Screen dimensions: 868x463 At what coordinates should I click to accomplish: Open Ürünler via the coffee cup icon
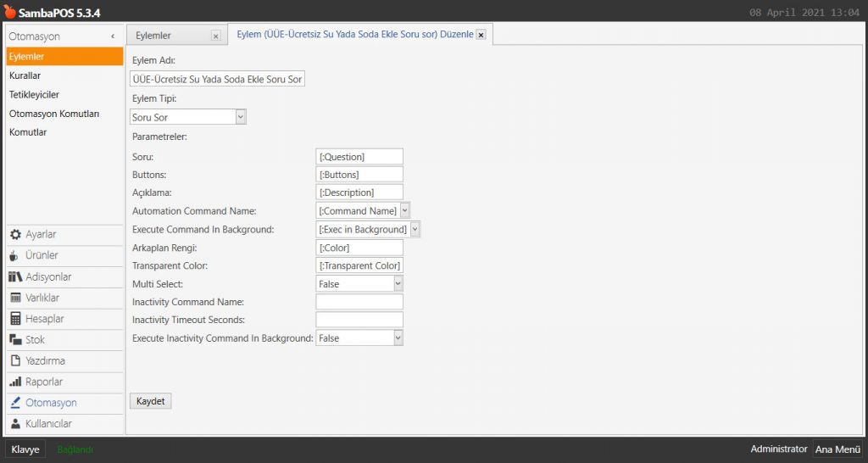[15, 256]
